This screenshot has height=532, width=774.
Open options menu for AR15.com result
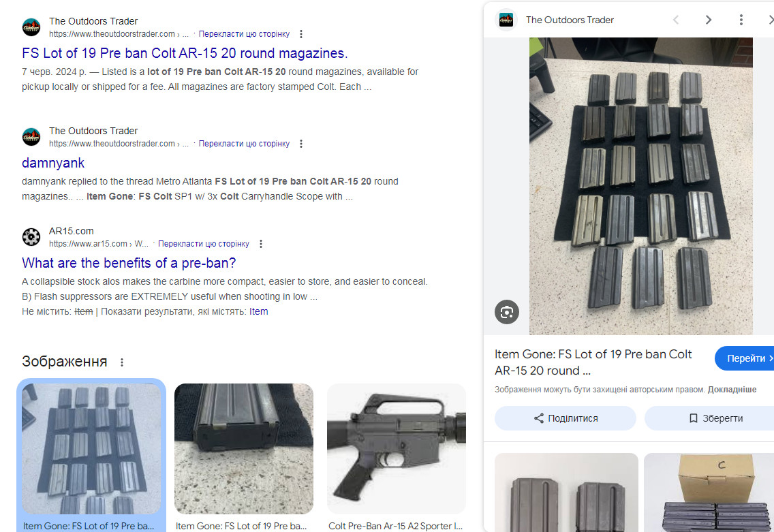click(x=261, y=244)
